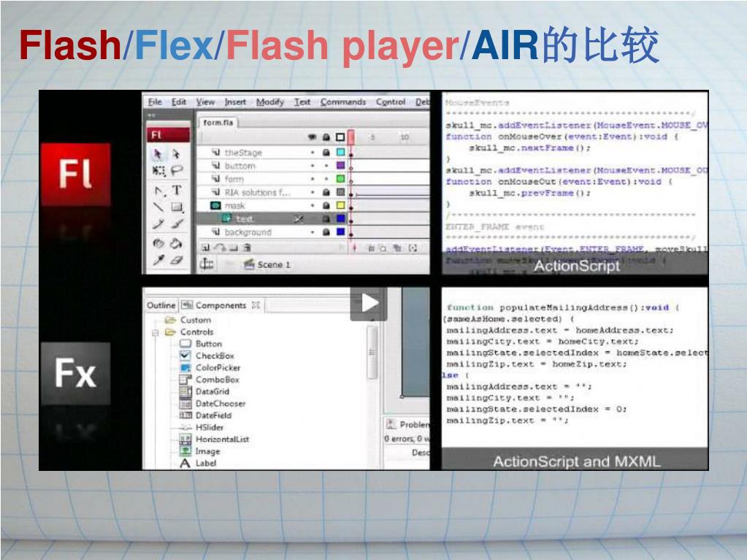Select the Pen tool

tap(159, 191)
